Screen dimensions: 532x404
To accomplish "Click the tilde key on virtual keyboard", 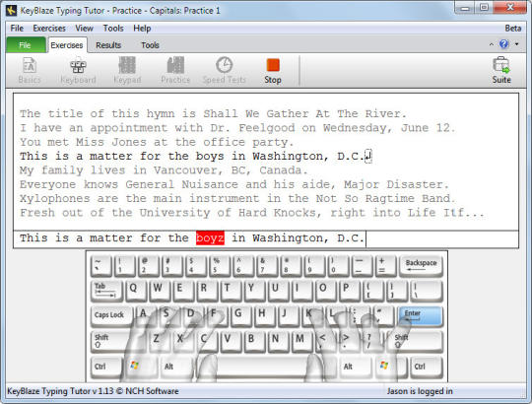I will [x=101, y=266].
